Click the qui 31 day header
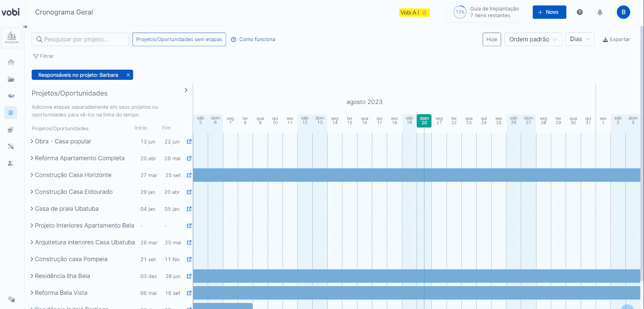The image size is (644, 309). click(x=588, y=120)
